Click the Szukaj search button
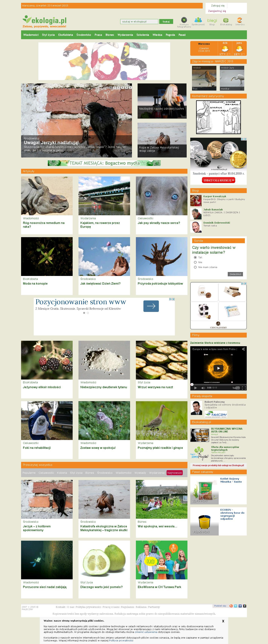Image resolution: width=268 pixels, height=644 pixels. [x=166, y=21]
